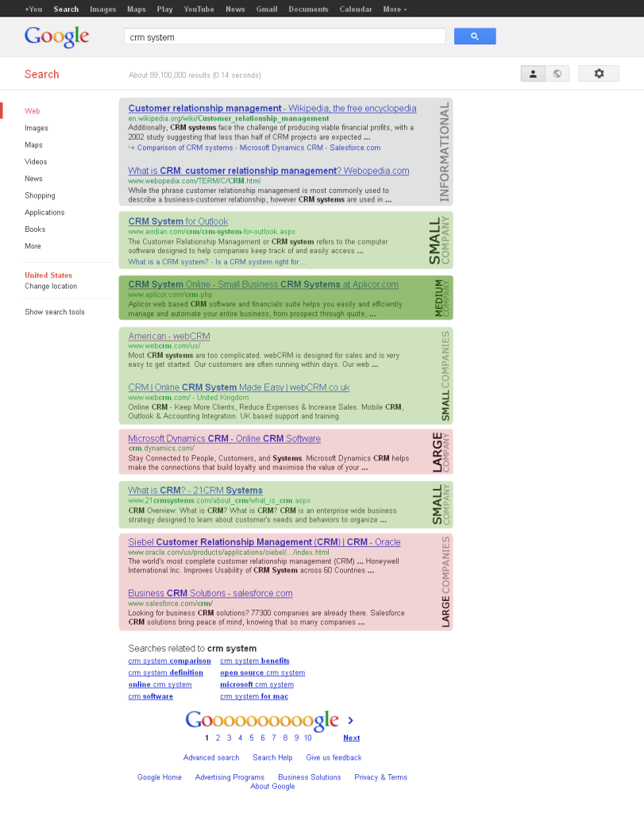Viewport: 644px width, 813px height.
Task: Open About Google footer link
Action: click(272, 787)
